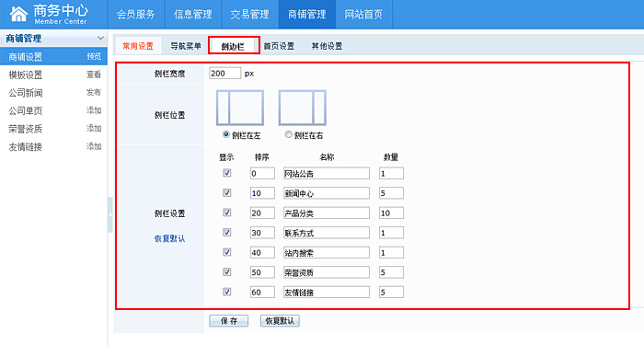Viewport: 644px width, 345px height.
Task: Collapse the left panel using splitter handle
Action: [x=110, y=214]
